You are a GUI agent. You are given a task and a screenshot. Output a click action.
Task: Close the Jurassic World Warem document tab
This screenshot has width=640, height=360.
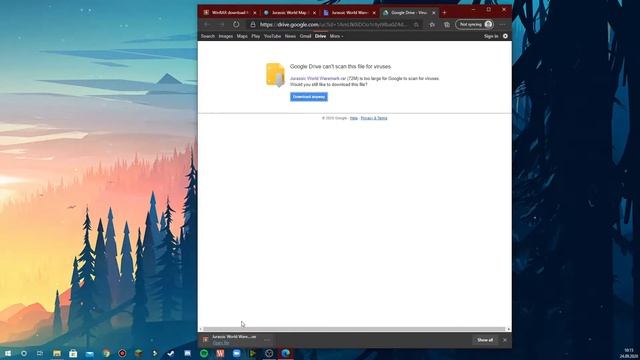pos(374,13)
